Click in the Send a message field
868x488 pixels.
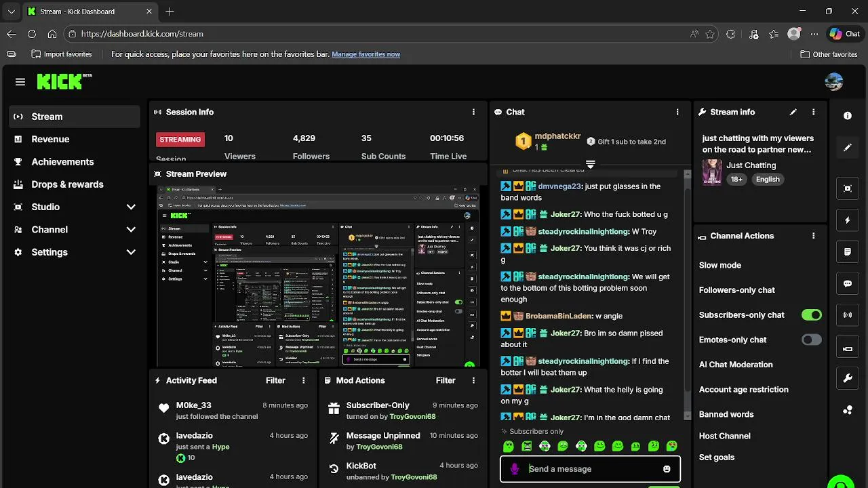[591, 468]
